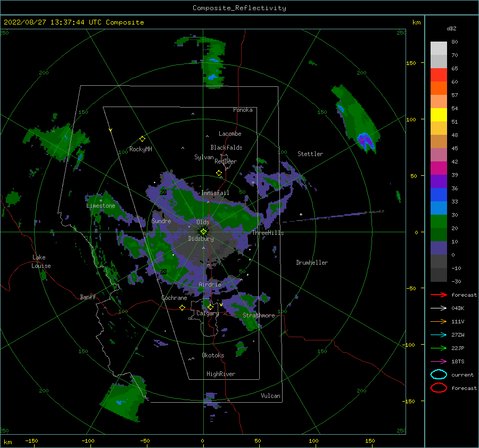Click the Drumheller label
479x448 pixels.
tap(312, 263)
